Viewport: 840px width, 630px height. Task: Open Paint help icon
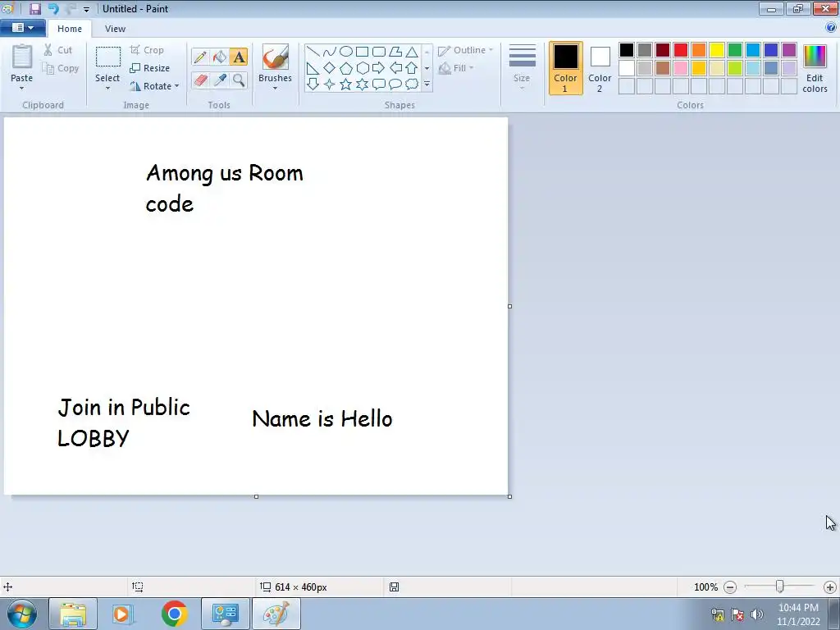[x=831, y=28]
